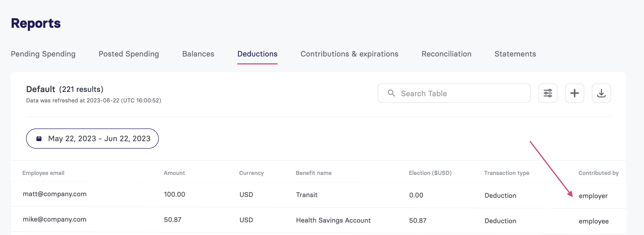
Task: Select the matt@company.com email cell
Action: pos(55,194)
